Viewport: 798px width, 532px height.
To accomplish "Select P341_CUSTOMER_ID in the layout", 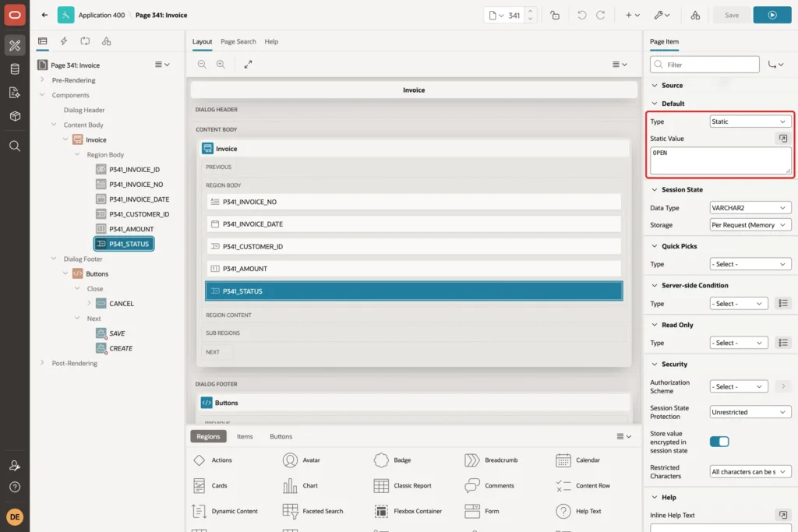I will point(413,246).
